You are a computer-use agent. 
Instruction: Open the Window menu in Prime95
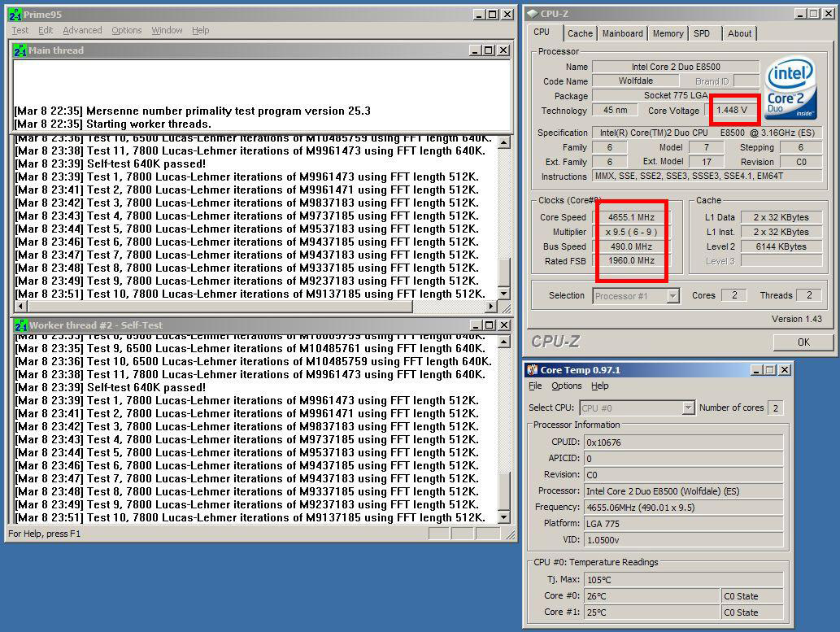click(167, 31)
